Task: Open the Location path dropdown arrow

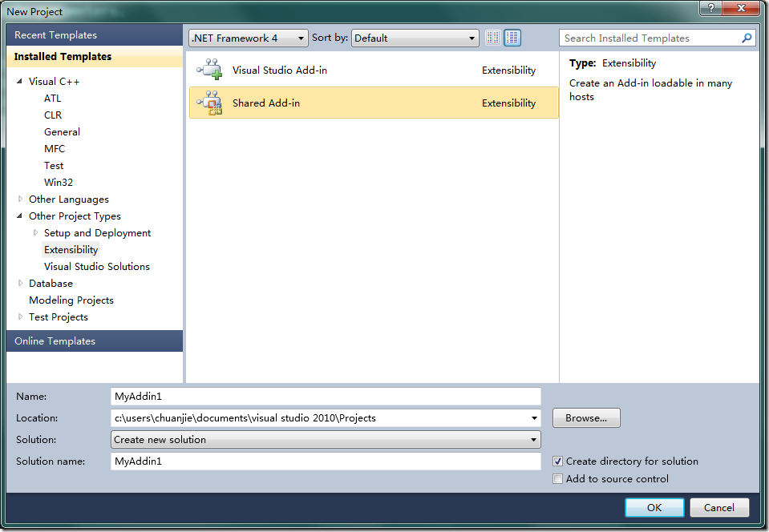Action: point(534,418)
